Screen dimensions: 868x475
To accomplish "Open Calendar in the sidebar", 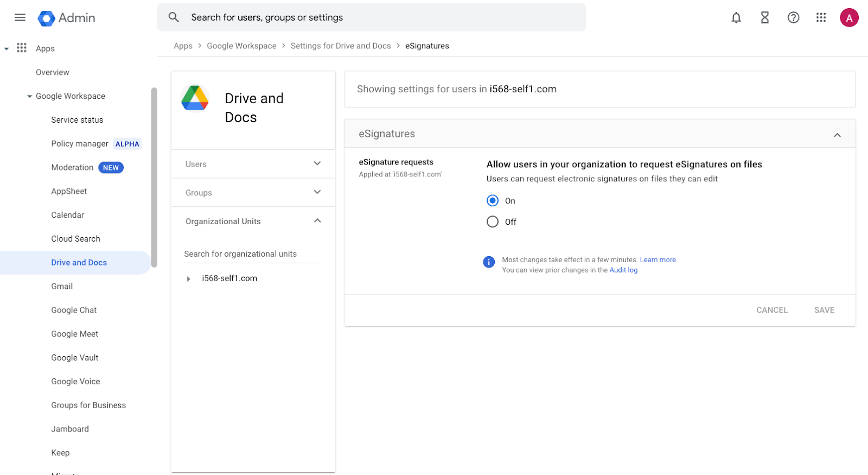I will tap(68, 215).
